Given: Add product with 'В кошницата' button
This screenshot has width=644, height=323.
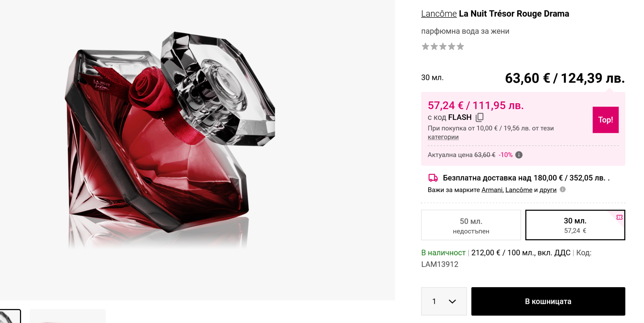Looking at the screenshot, I should point(548,301).
